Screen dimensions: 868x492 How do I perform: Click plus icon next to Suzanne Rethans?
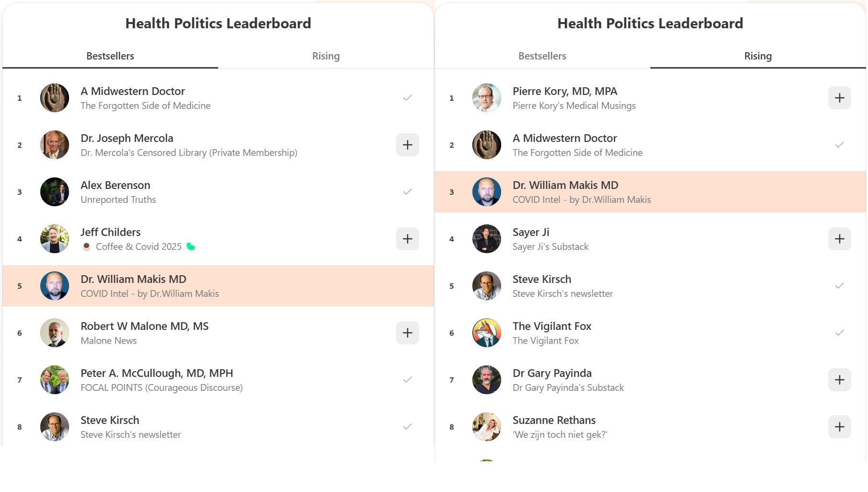coord(839,427)
